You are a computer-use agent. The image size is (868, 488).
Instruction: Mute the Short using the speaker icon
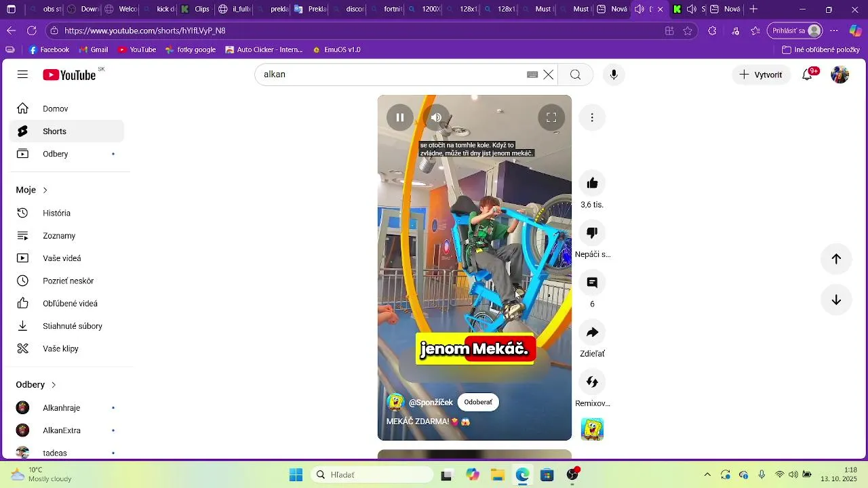[x=436, y=117]
